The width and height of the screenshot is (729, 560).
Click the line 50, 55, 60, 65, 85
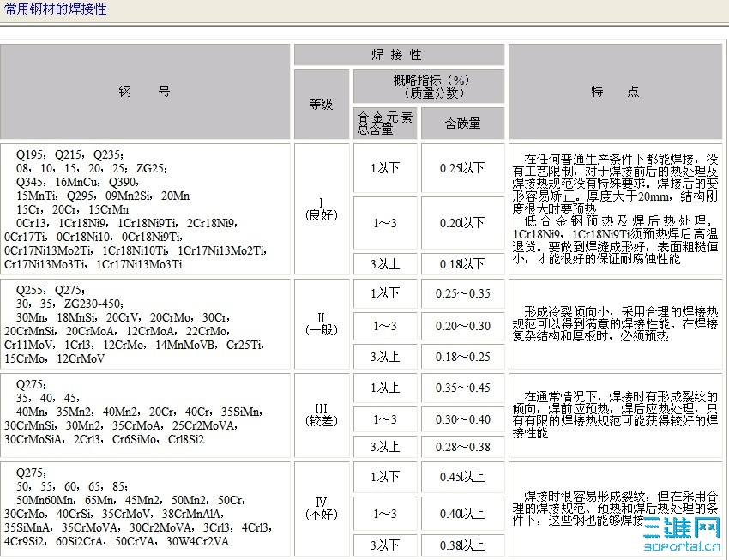[71, 486]
